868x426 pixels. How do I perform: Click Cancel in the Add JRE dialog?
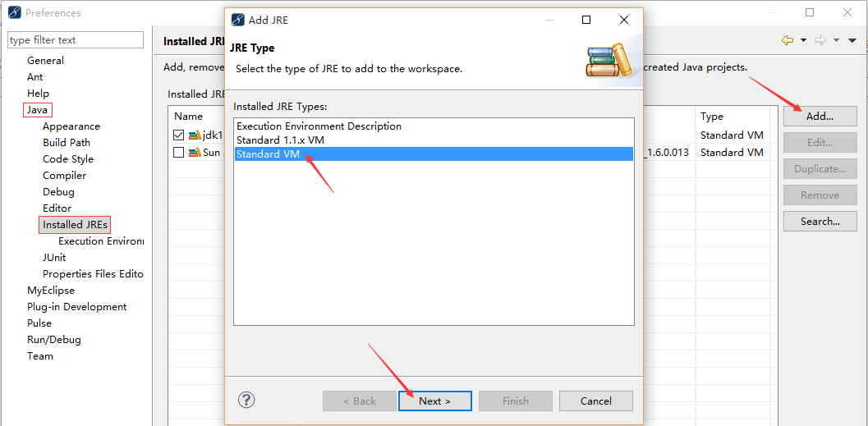(x=595, y=401)
